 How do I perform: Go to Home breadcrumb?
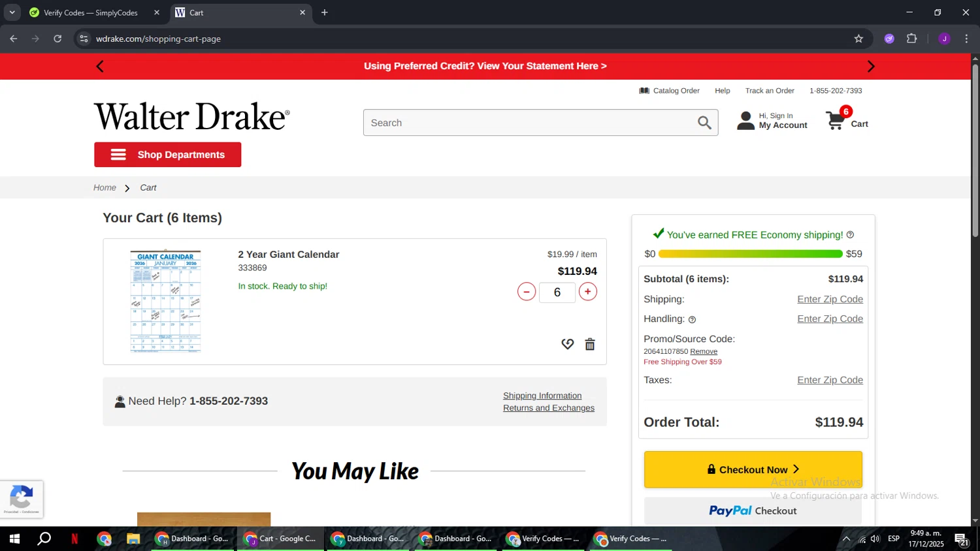click(105, 187)
